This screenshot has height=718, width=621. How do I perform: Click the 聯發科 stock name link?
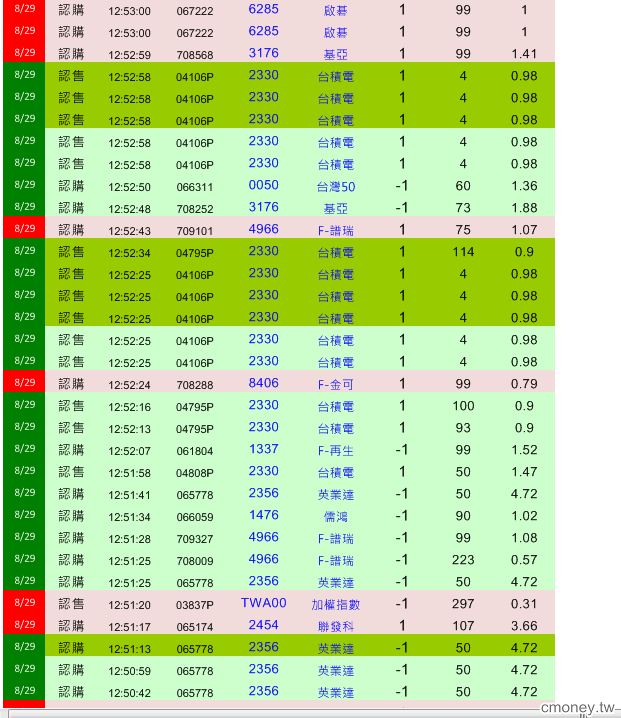click(336, 626)
